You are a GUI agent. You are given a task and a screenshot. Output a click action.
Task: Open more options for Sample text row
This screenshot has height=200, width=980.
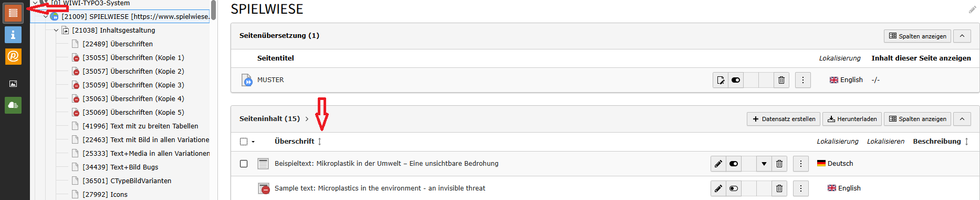coord(801,188)
